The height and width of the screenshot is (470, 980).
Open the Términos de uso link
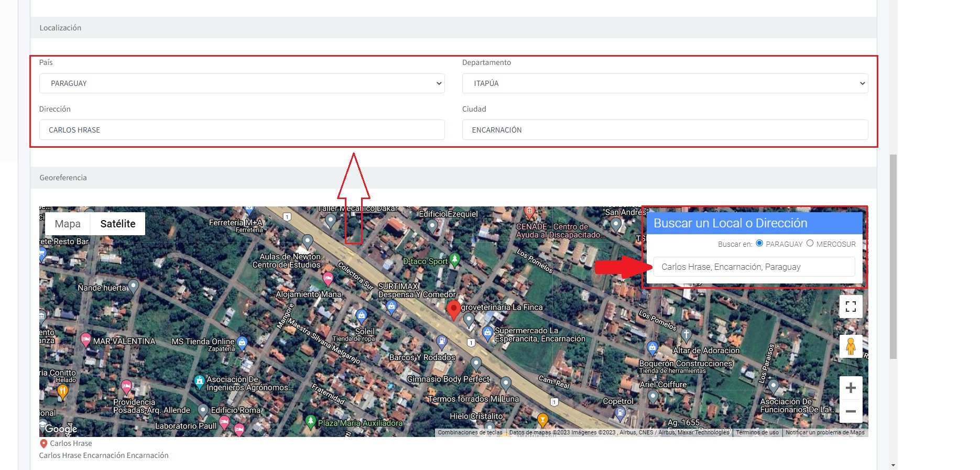pos(757,433)
